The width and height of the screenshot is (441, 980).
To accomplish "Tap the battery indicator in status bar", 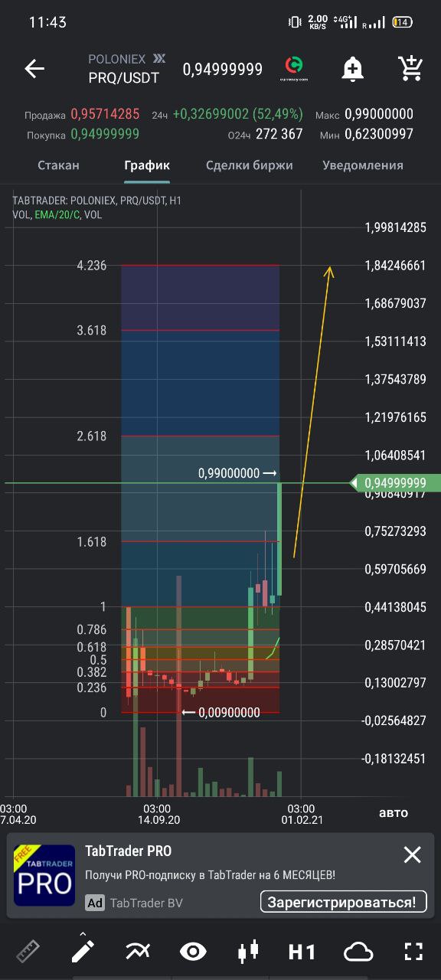I will pos(402,22).
